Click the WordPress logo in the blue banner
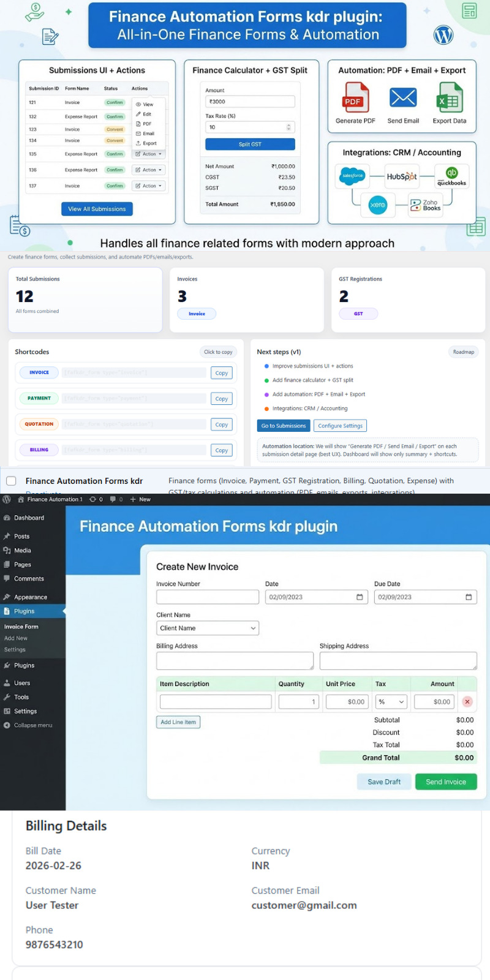490x980 pixels. point(443,35)
